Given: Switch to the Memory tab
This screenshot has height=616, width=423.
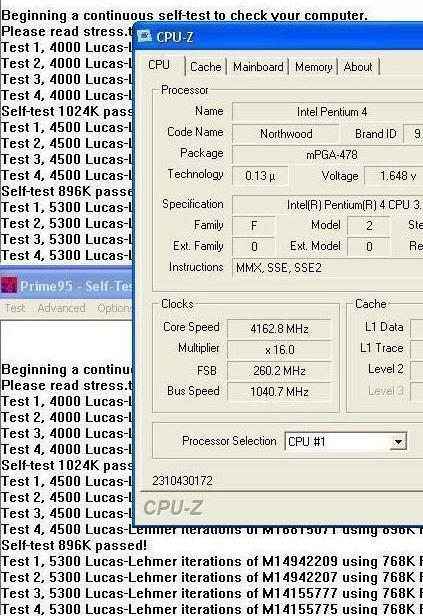Looking at the screenshot, I should (x=313, y=67).
